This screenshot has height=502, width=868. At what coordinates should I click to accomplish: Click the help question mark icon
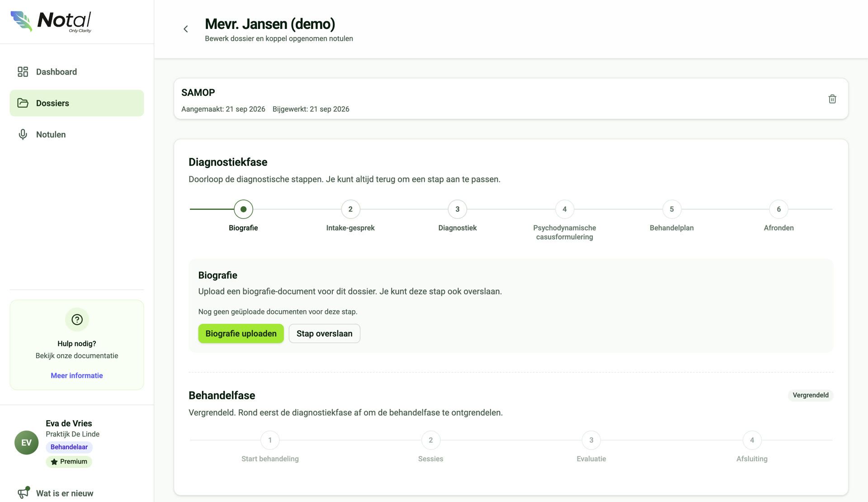77,320
